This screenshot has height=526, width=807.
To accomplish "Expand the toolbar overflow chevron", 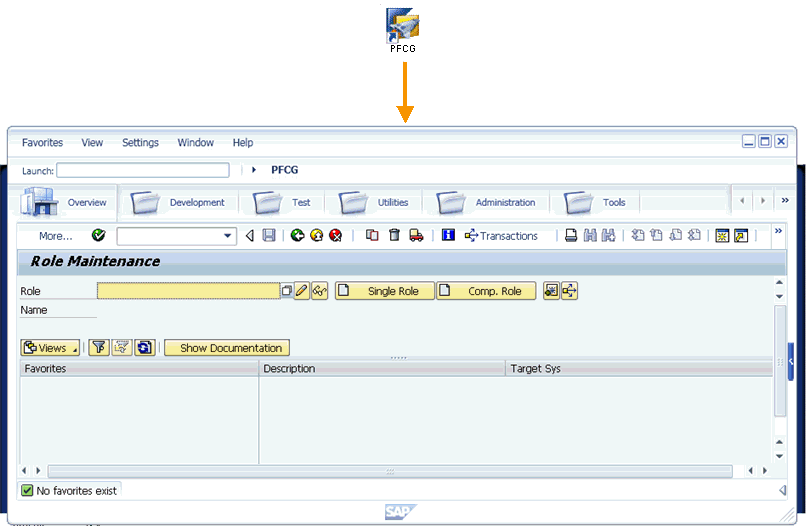I will tap(778, 231).
